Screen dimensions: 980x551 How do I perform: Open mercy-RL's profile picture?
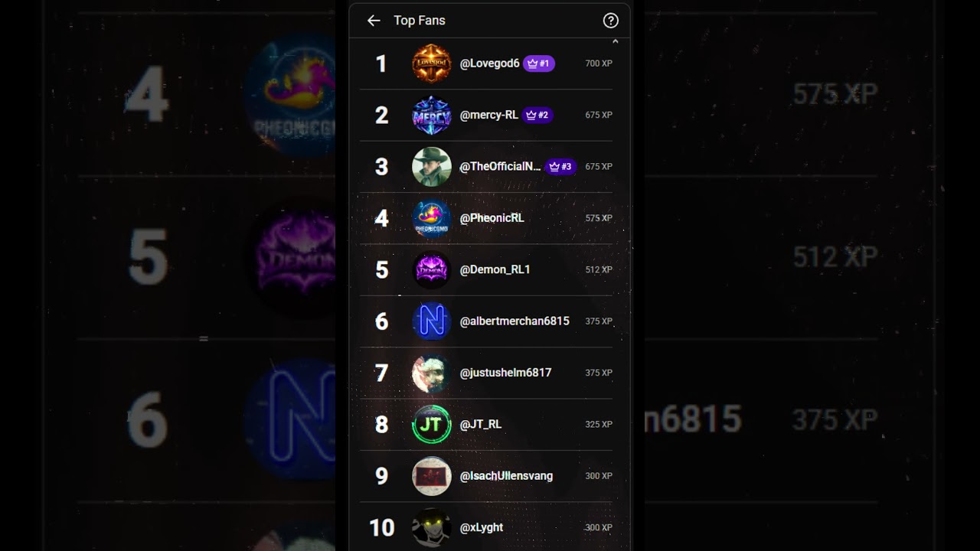[432, 115]
